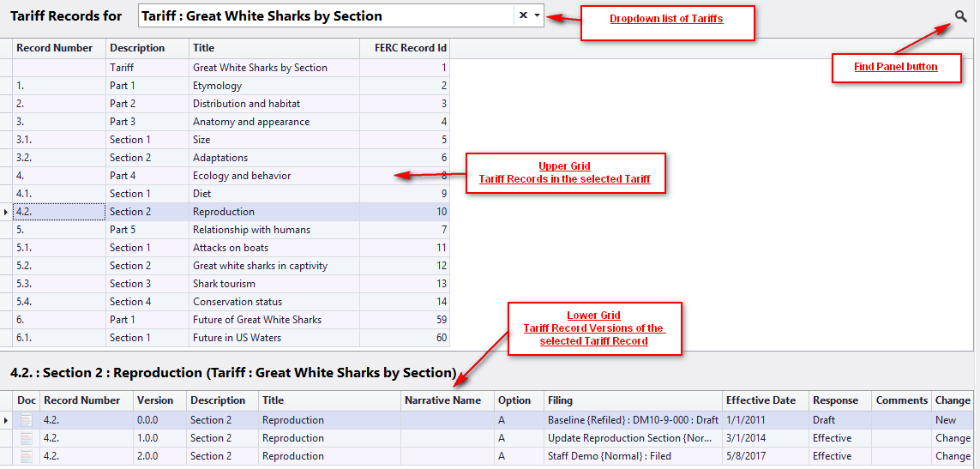980x469 pixels.
Task: Click the Dropdown list of Tariffs link
Action: click(666, 19)
